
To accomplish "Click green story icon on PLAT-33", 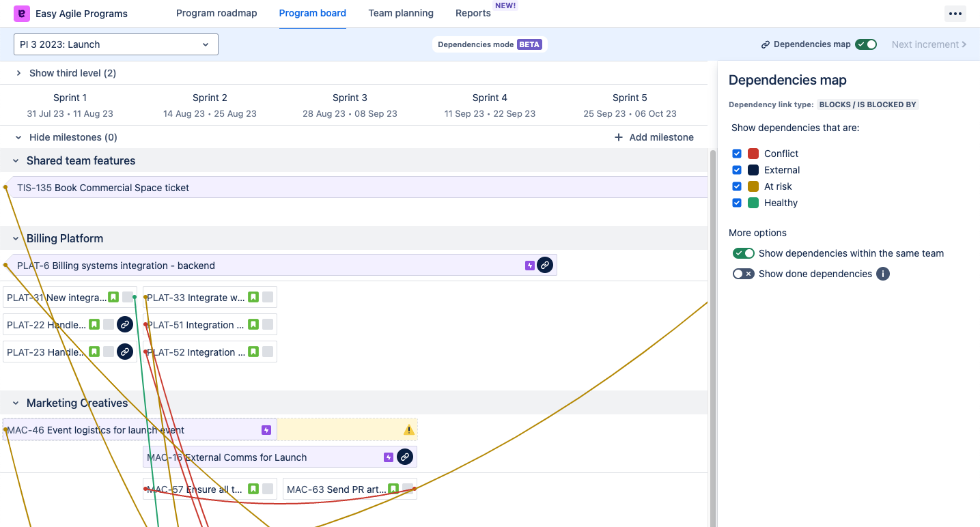I will (253, 297).
